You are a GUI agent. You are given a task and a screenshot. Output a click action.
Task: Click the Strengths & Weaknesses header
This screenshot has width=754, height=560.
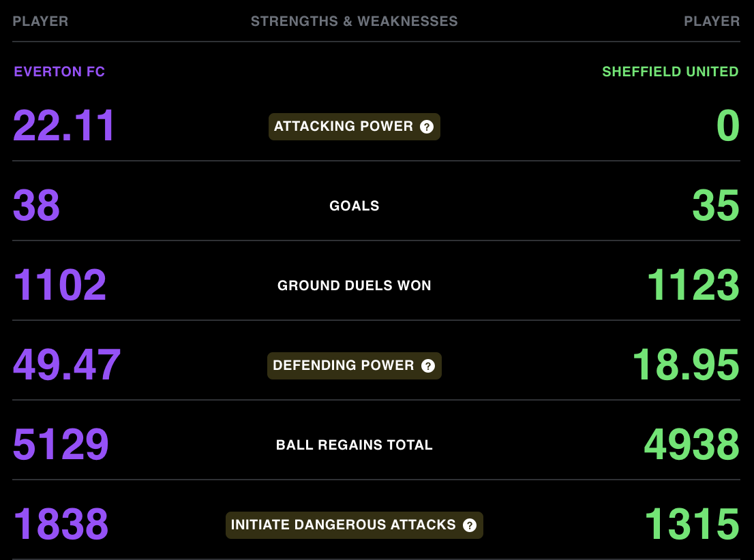[x=355, y=21]
